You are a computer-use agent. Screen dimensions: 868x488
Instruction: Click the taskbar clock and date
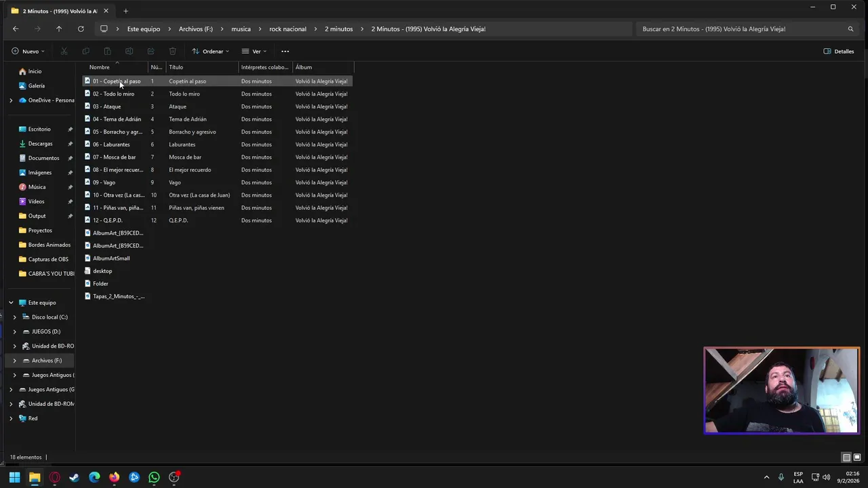click(x=848, y=477)
